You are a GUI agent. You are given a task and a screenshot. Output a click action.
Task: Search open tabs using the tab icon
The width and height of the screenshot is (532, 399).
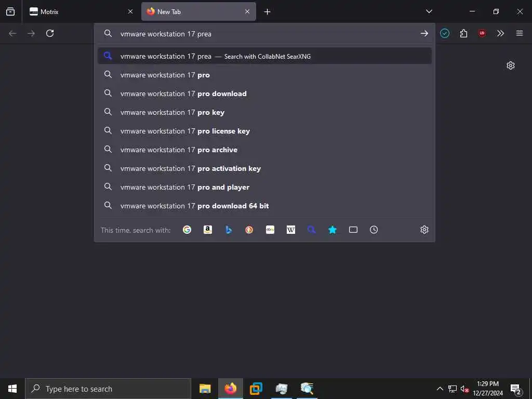(353, 230)
